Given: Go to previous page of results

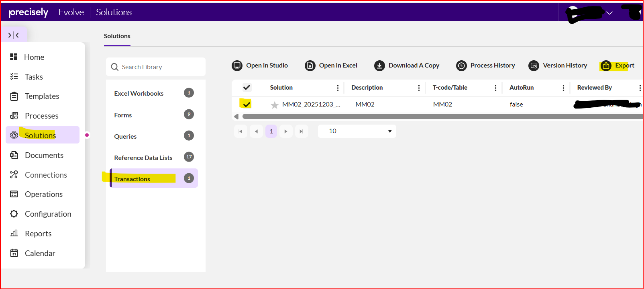Looking at the screenshot, I should [x=256, y=131].
